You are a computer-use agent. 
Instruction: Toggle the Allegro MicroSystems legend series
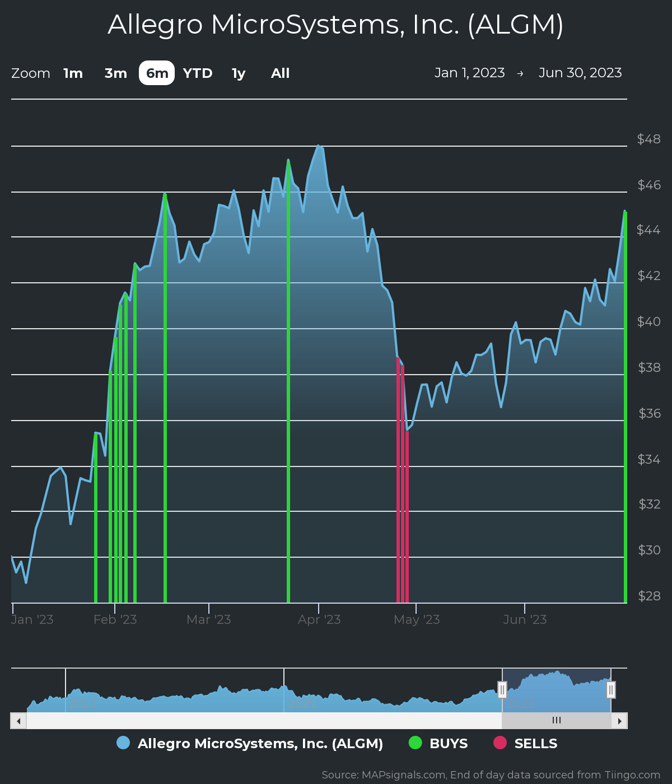tap(250, 743)
